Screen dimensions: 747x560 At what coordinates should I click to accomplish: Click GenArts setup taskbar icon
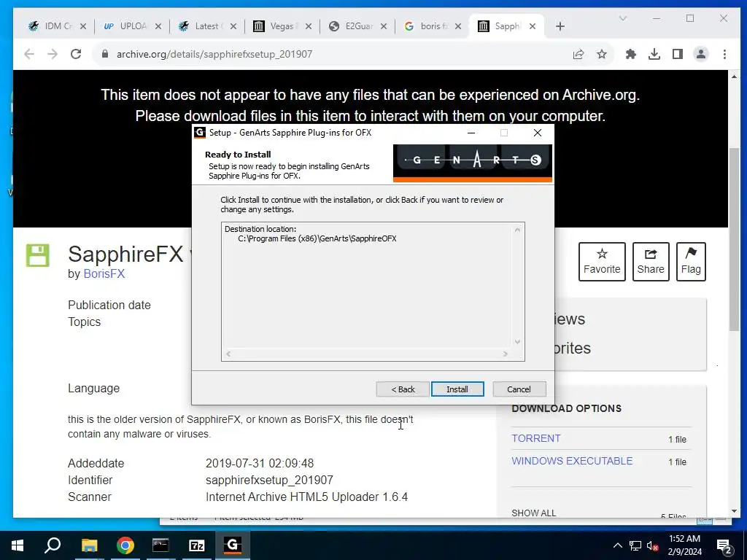233,545
